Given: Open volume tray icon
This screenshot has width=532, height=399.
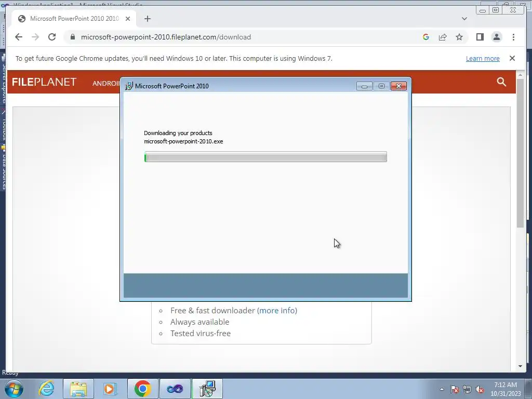Looking at the screenshot, I should (480, 389).
